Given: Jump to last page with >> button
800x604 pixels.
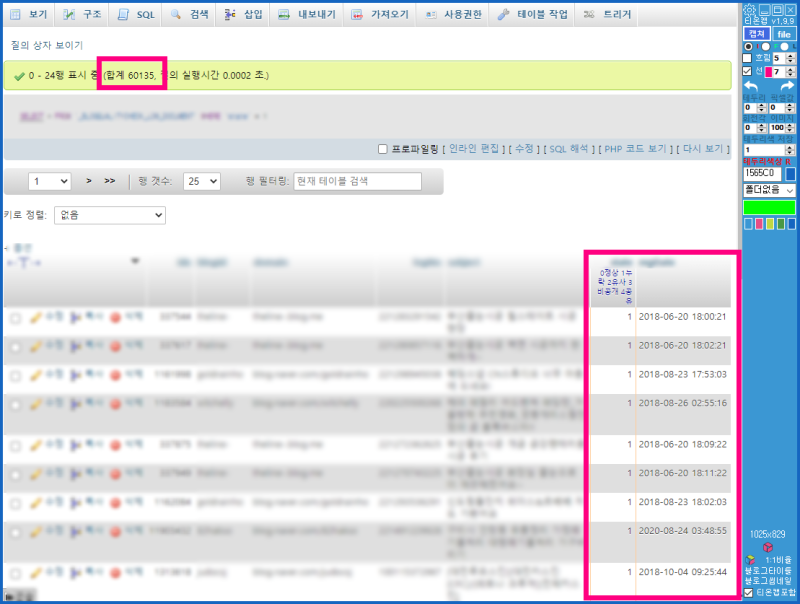Looking at the screenshot, I should [x=110, y=181].
